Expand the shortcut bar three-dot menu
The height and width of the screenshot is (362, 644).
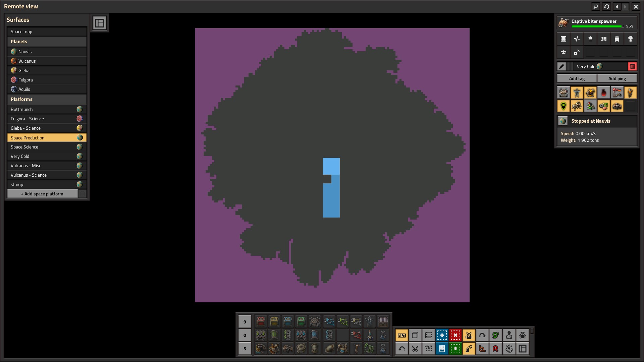coord(532,331)
